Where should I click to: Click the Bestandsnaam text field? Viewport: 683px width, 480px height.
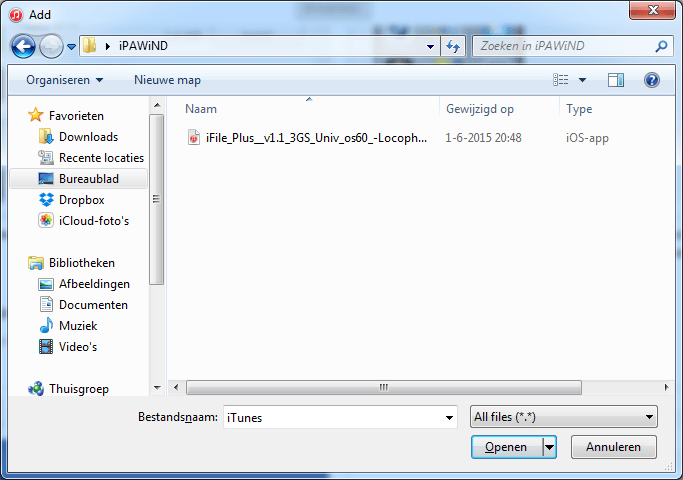click(x=334, y=418)
